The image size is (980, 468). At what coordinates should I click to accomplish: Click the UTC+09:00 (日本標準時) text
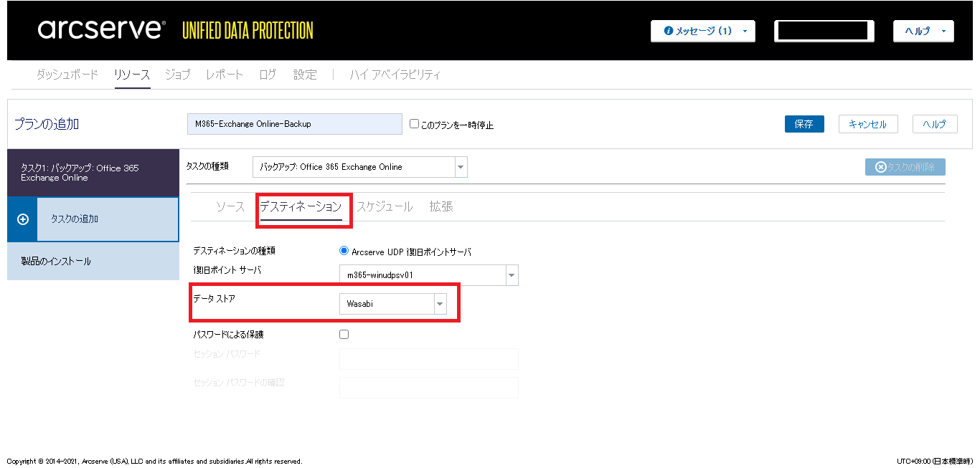pos(935,461)
